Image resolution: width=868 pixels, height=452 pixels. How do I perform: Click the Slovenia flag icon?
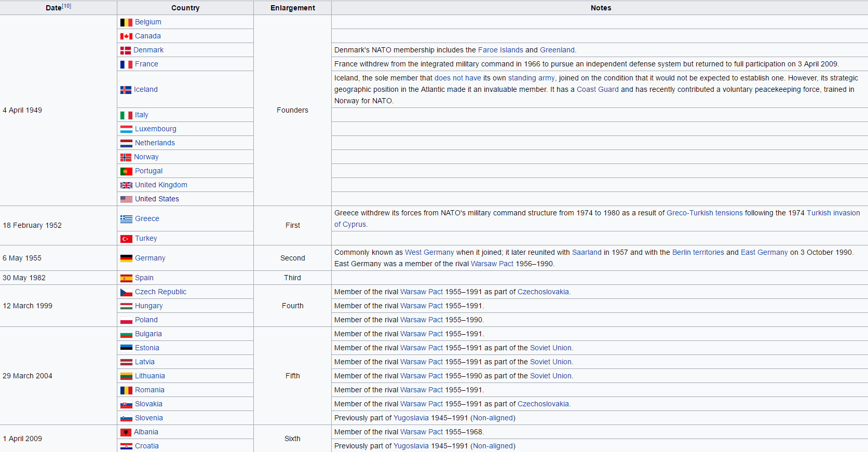point(126,418)
